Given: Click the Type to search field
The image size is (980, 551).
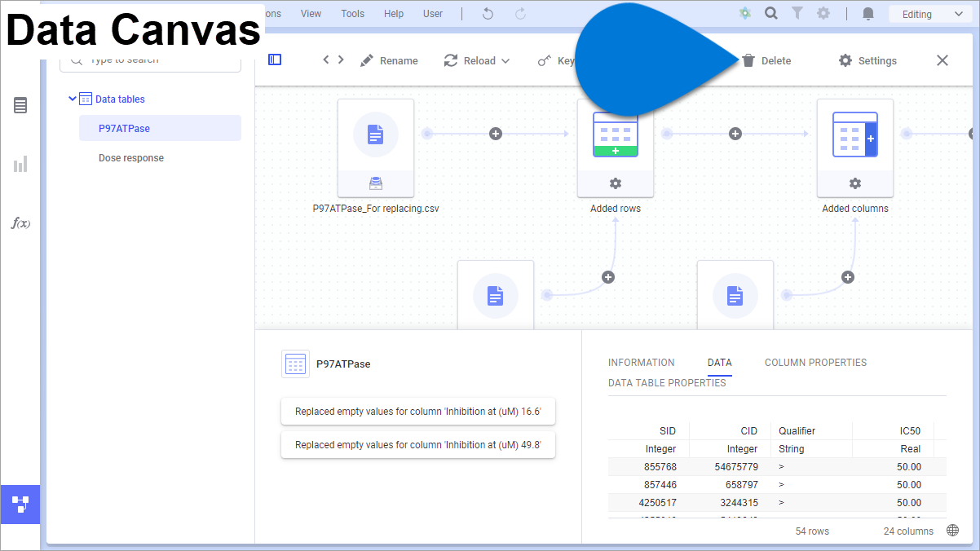Looking at the screenshot, I should point(150,60).
